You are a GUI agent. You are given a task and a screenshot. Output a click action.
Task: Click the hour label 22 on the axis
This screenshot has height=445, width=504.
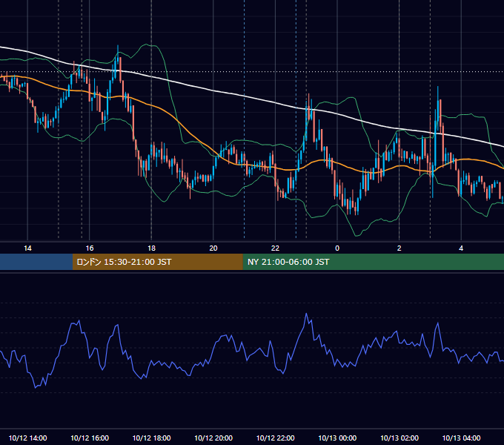[x=275, y=248]
